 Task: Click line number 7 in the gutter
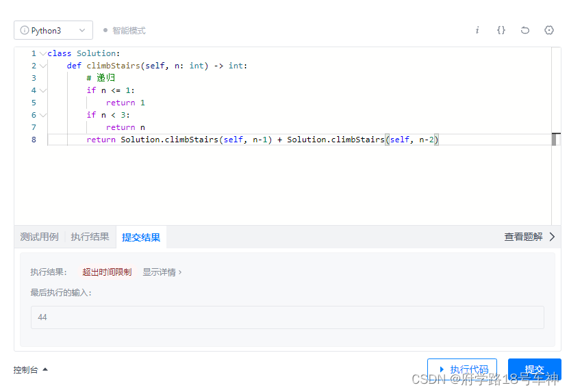pos(34,127)
